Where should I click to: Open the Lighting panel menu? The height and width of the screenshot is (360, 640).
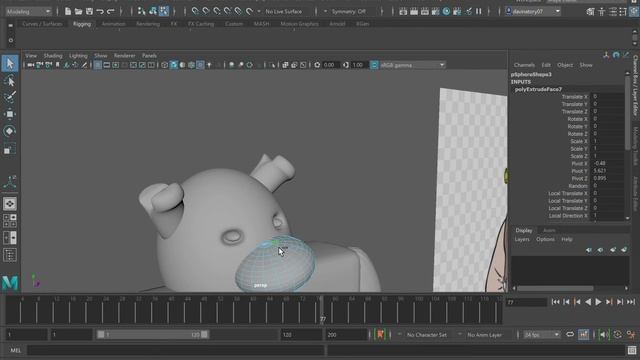78,56
